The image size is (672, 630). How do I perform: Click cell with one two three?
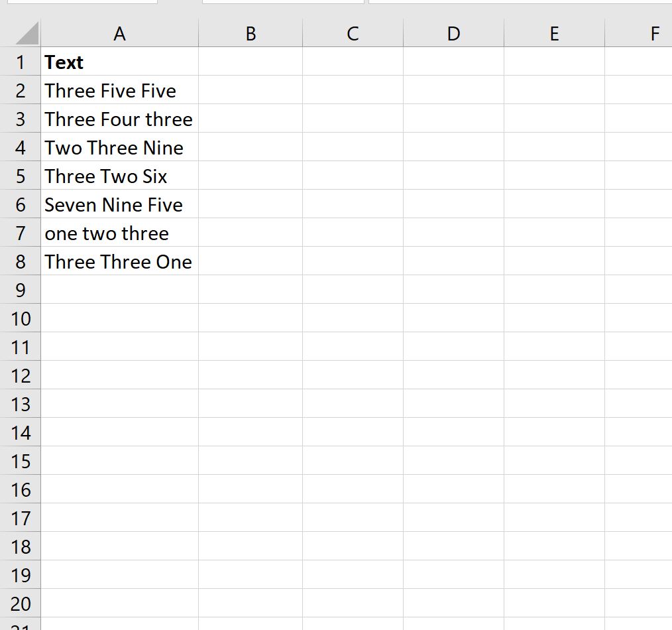click(x=119, y=233)
